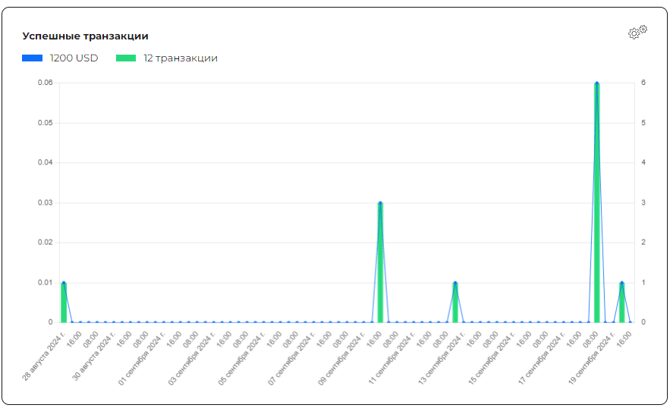Click the green bar at 13 сентября

(x=455, y=303)
